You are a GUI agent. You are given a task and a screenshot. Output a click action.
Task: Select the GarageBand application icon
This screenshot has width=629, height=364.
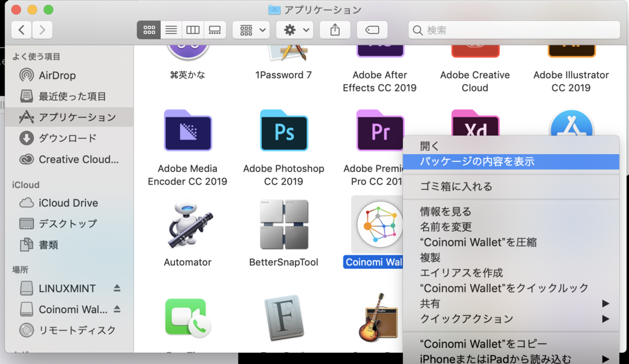coord(378,318)
